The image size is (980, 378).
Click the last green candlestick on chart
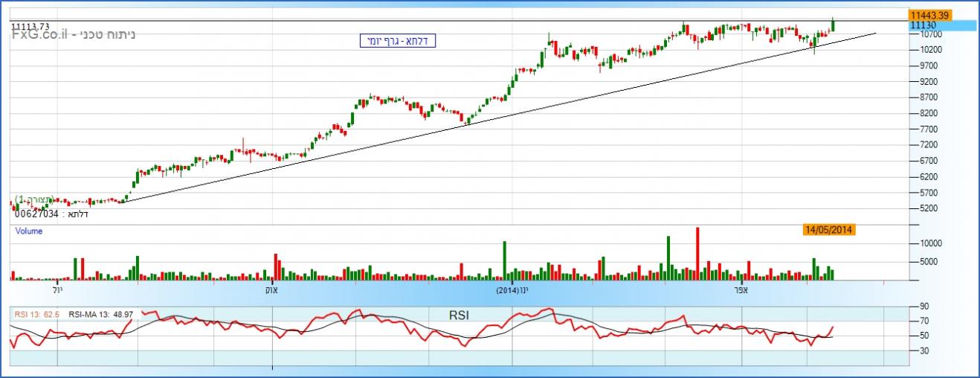tap(833, 25)
